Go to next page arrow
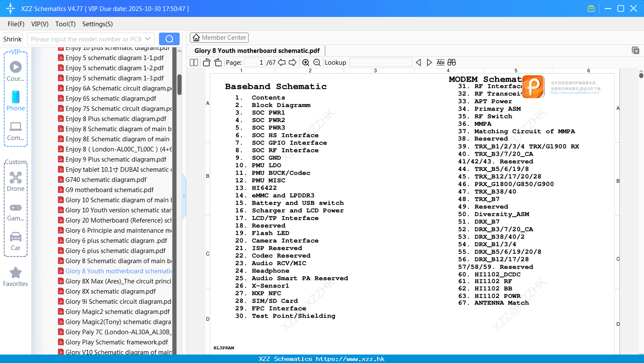This screenshot has height=363, width=644. [x=293, y=63]
